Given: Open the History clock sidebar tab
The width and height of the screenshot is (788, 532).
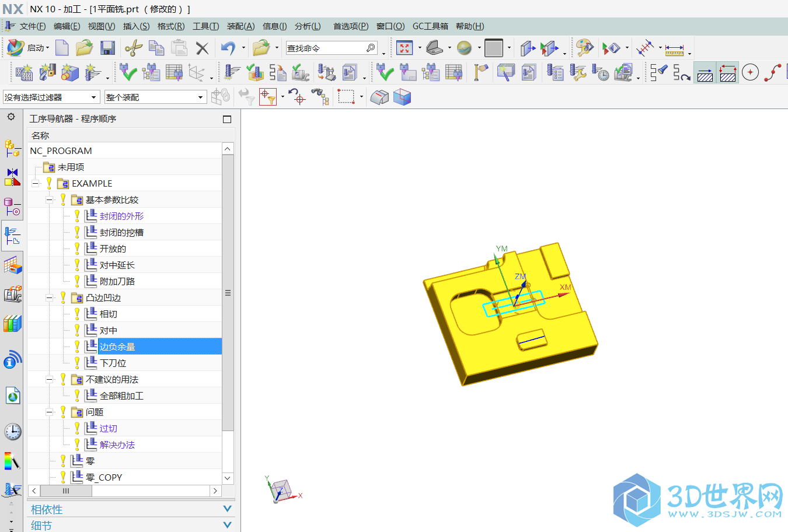Looking at the screenshot, I should pyautogui.click(x=12, y=432).
